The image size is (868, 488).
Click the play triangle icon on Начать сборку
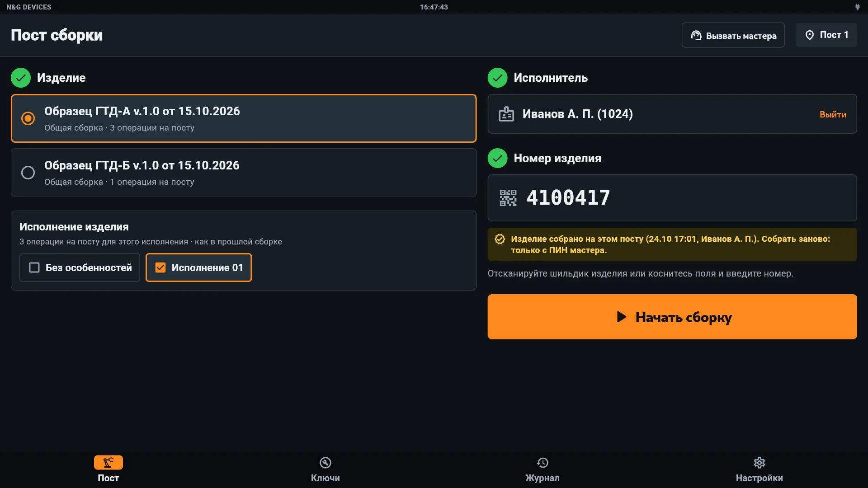(x=622, y=317)
